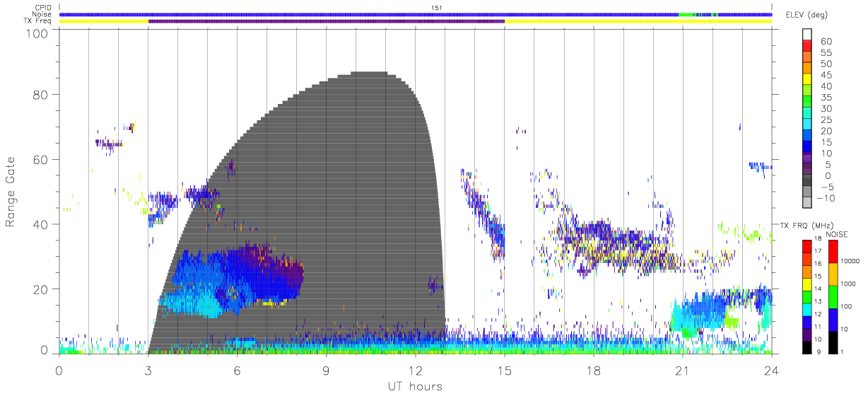Click the Noise row label at top
This screenshot has width=868, height=401.
[x=43, y=14]
